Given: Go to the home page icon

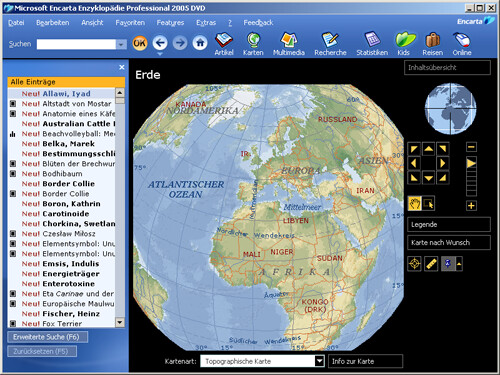Looking at the screenshot, I should pos(200,43).
